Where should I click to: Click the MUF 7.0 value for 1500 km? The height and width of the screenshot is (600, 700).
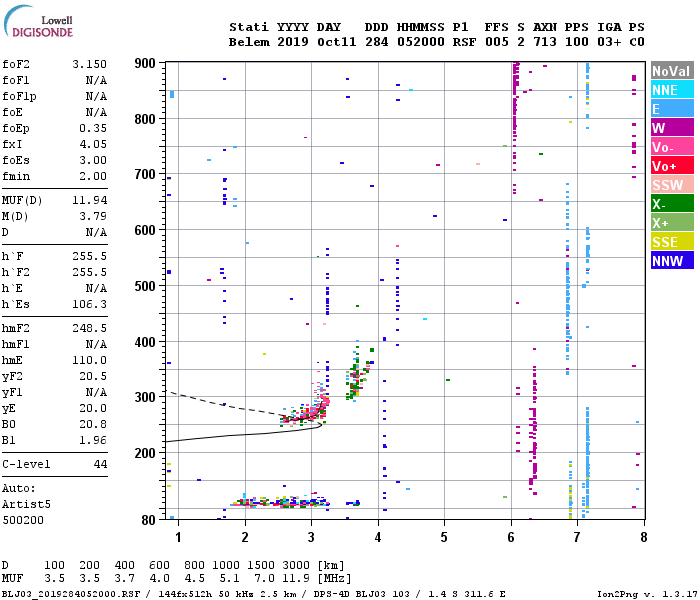pyautogui.click(x=265, y=579)
